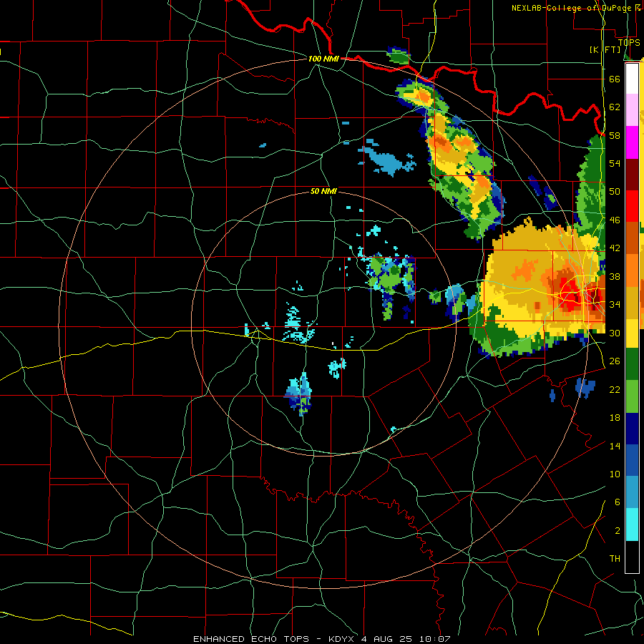Select the magenta legend swatch
The image size is (644, 644).
632,142
